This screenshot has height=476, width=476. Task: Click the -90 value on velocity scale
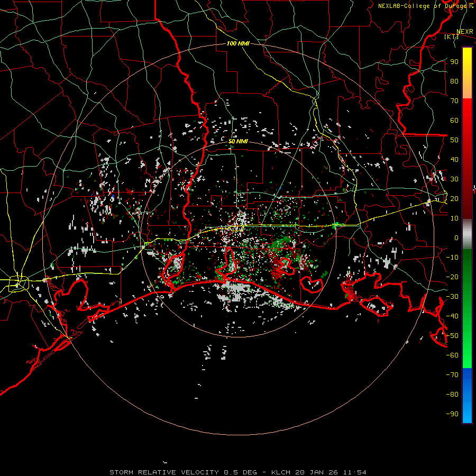tap(452, 414)
